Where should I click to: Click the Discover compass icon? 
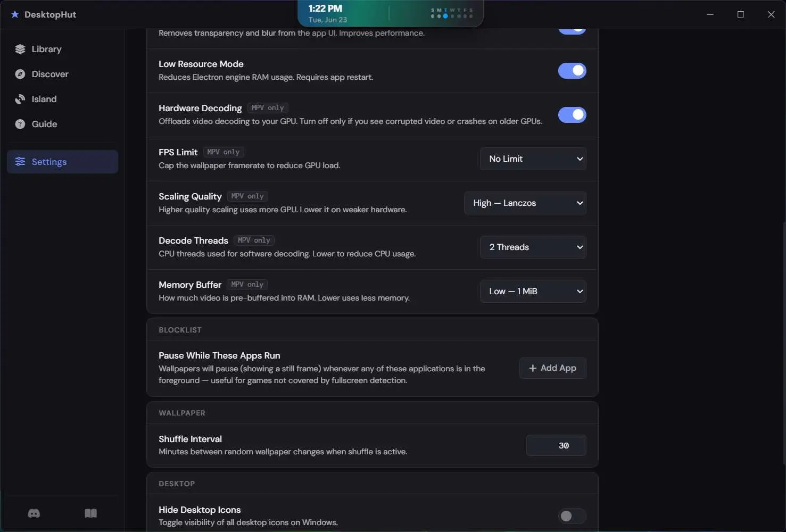tap(20, 74)
